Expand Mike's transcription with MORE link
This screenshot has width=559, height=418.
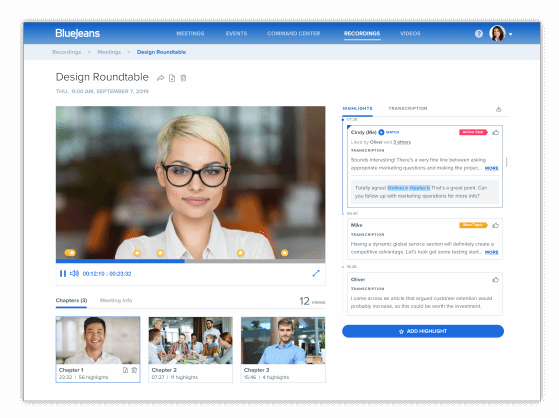(x=491, y=252)
